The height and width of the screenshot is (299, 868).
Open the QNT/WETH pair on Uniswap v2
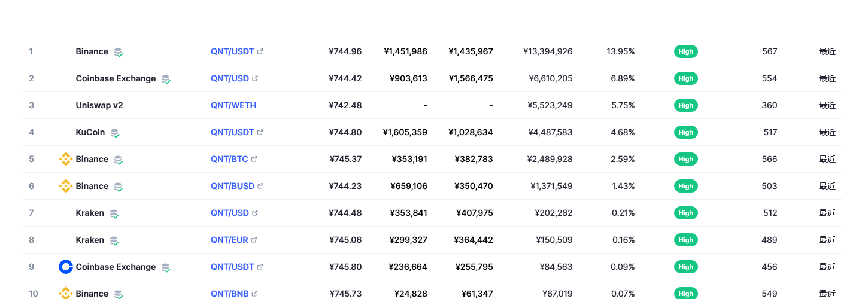[x=233, y=105]
